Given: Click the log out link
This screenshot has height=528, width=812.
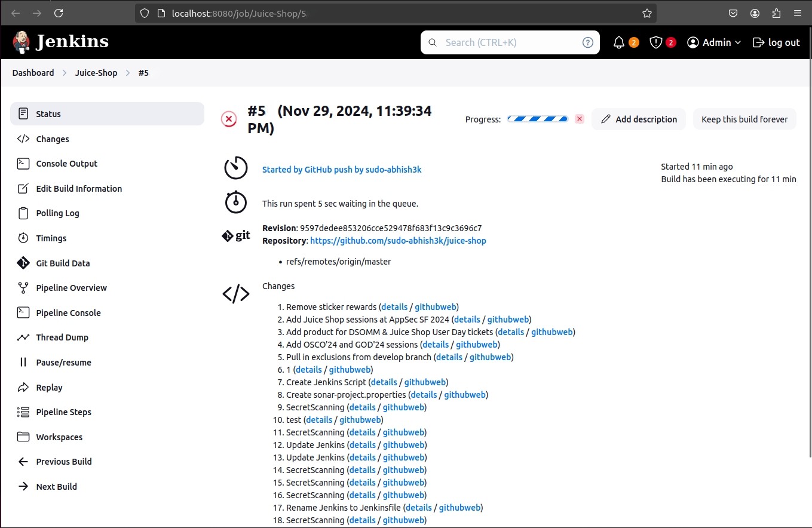Looking at the screenshot, I should (x=776, y=42).
